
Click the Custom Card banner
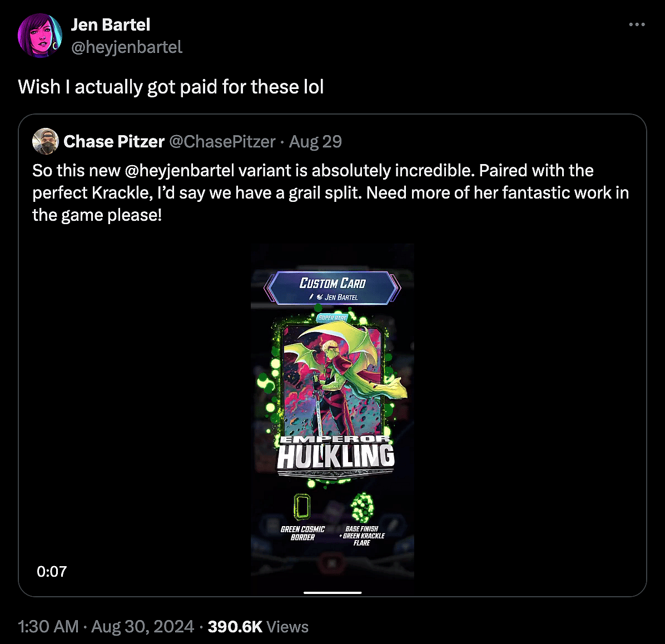tap(332, 284)
